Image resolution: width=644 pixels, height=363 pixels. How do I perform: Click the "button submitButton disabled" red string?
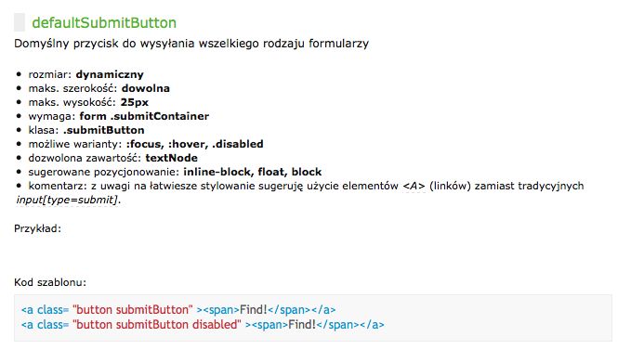157,324
